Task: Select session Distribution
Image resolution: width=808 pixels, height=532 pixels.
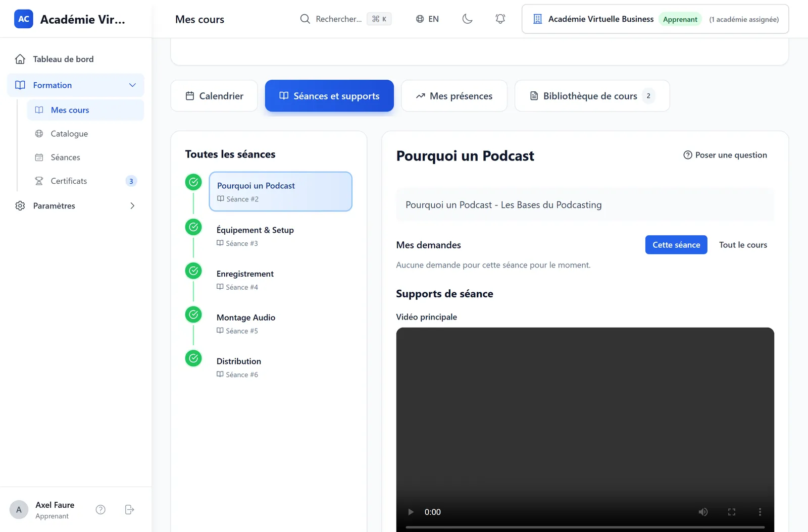Action: coord(280,367)
